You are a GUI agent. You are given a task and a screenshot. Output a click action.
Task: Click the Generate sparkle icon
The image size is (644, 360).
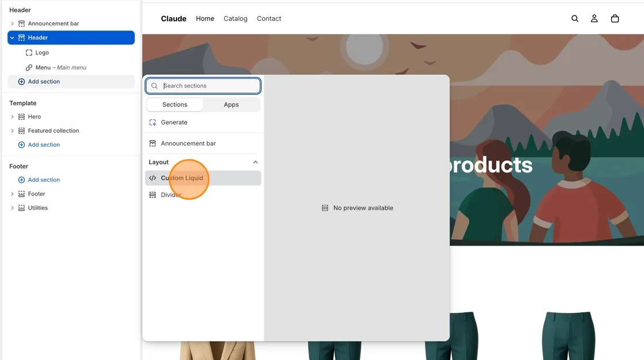(152, 122)
